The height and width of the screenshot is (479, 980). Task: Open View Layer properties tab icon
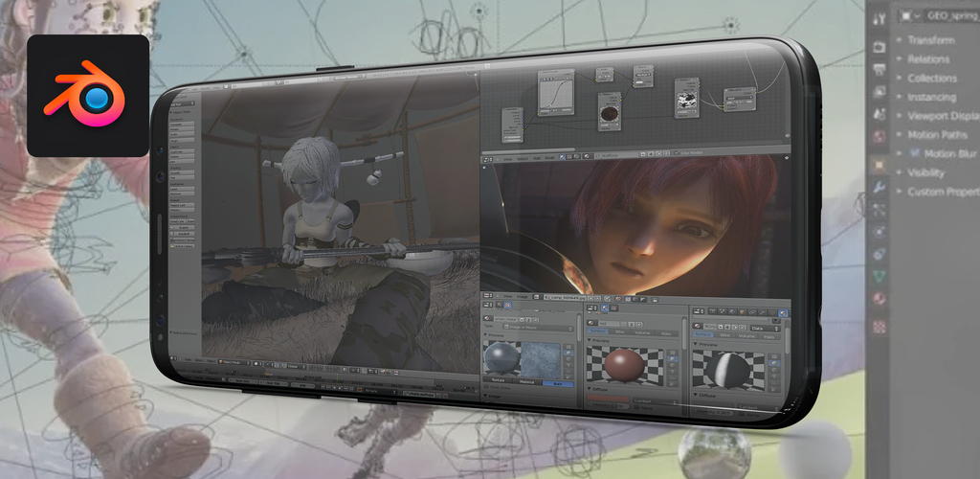tap(880, 91)
